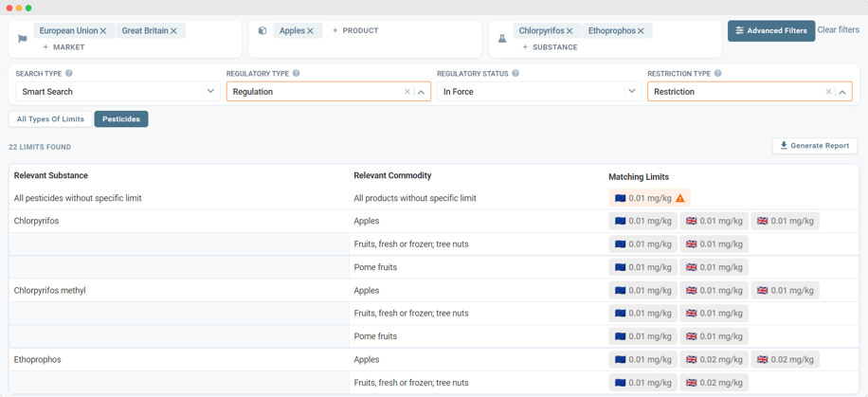Remove the Apples product tag

coord(310,31)
